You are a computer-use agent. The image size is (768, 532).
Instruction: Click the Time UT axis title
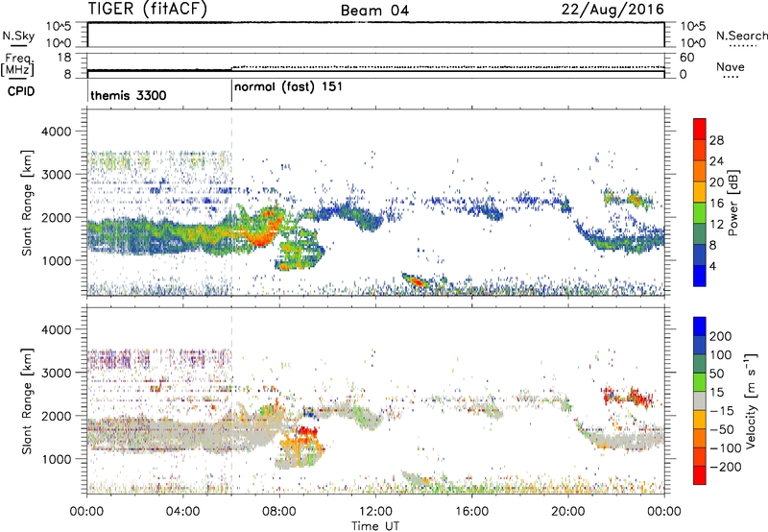pos(375,526)
